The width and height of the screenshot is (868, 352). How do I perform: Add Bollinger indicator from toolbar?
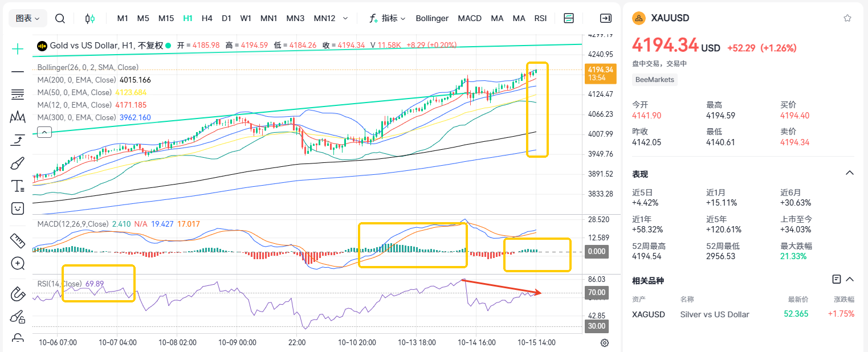pos(432,18)
